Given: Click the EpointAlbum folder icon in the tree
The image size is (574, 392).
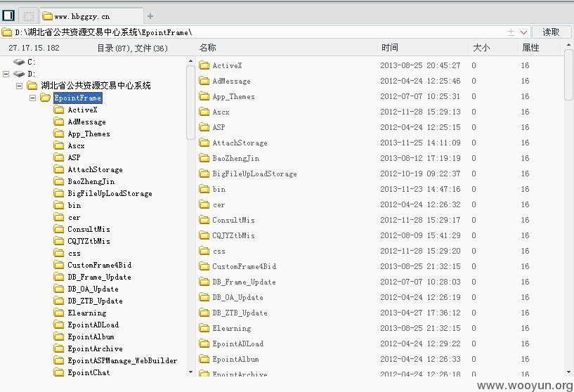Looking at the screenshot, I should 58,337.
